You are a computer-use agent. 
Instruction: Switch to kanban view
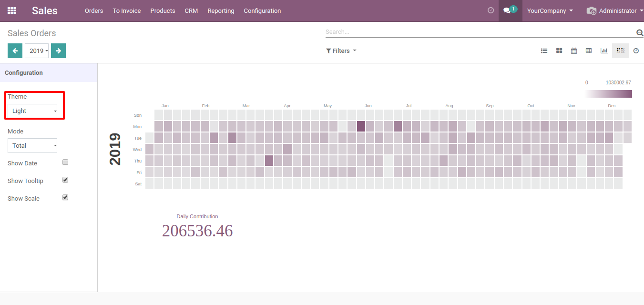pos(559,51)
